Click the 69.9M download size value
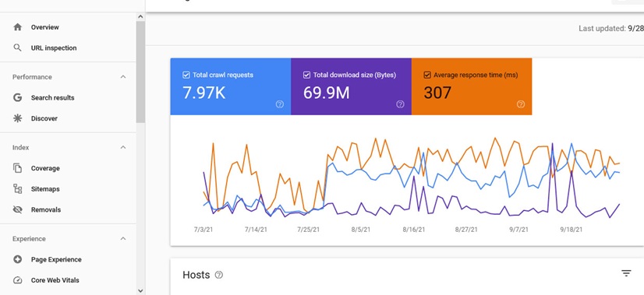Screen dimensions: 644x295 (x=327, y=93)
